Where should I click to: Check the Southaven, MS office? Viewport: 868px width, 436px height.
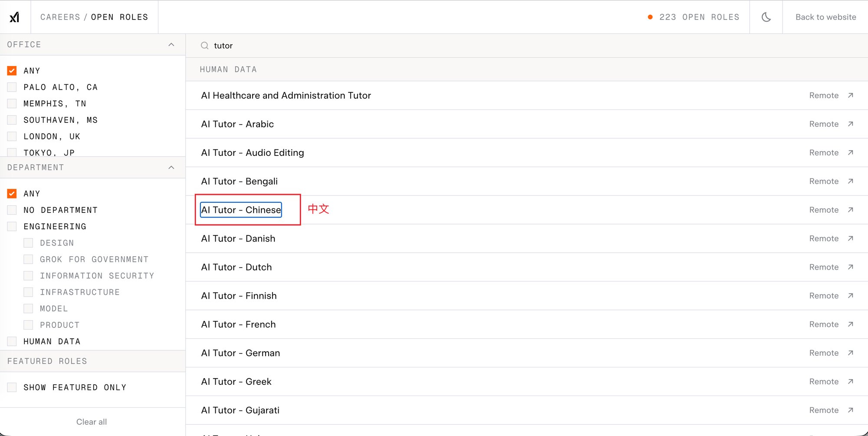(x=12, y=120)
